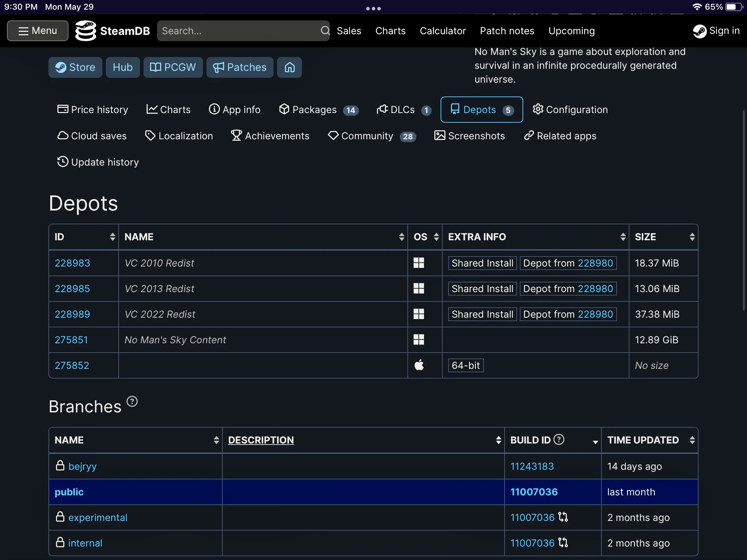
Task: Click the lock icon beside bejryy branch
Action: (60, 465)
